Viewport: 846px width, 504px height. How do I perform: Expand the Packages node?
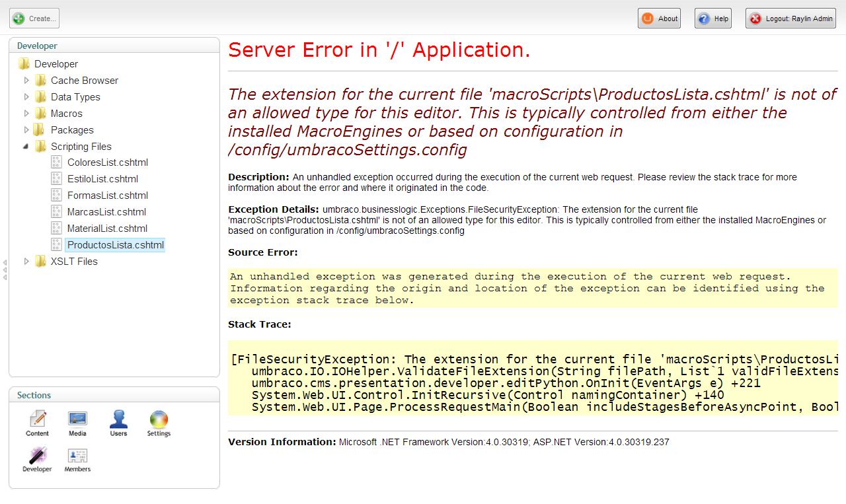tap(26, 129)
